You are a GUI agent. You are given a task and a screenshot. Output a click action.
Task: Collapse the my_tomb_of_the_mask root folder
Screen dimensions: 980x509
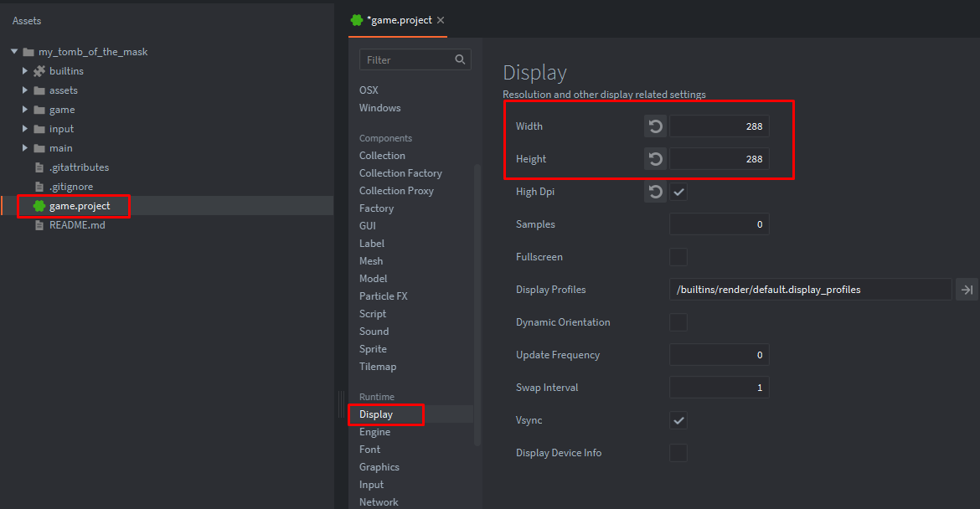[x=14, y=52]
